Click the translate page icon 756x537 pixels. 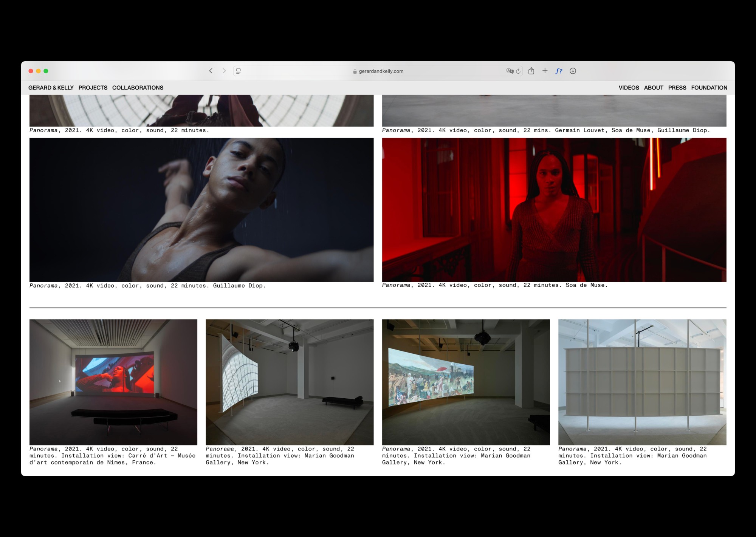click(510, 71)
